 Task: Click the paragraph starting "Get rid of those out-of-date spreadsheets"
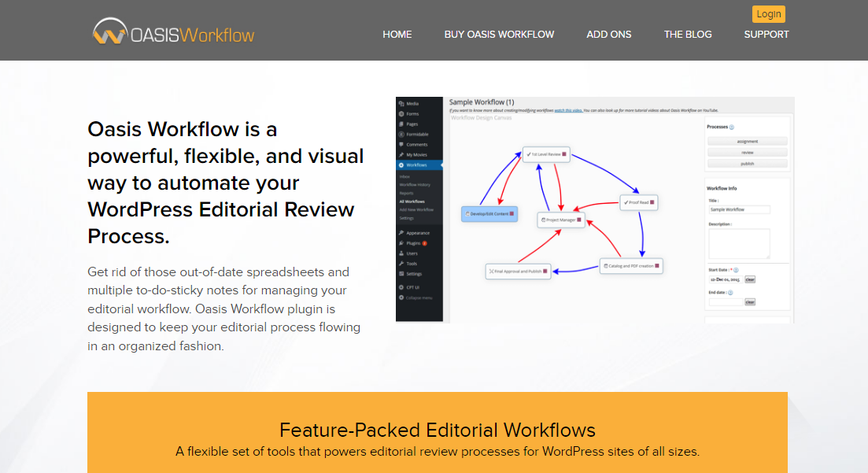click(224, 309)
